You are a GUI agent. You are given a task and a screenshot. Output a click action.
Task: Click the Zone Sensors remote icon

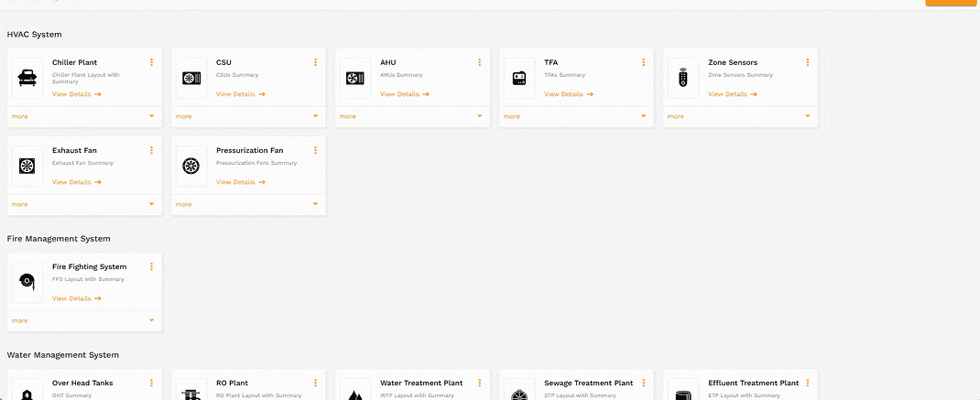tap(683, 78)
